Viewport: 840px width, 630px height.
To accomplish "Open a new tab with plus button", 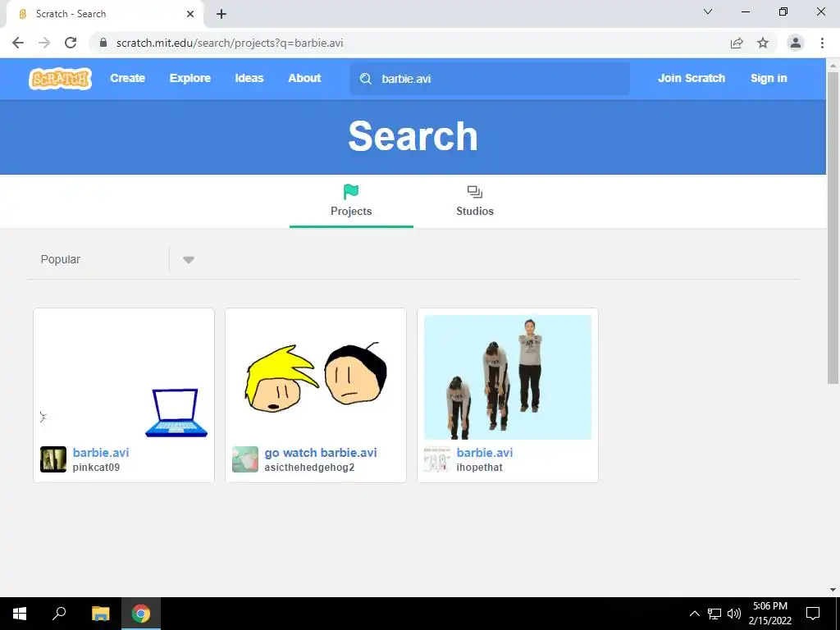I will point(221,14).
